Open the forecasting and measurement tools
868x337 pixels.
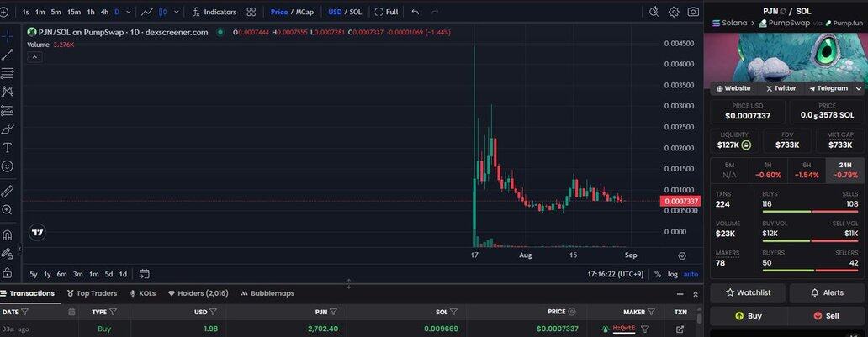tap(8, 111)
